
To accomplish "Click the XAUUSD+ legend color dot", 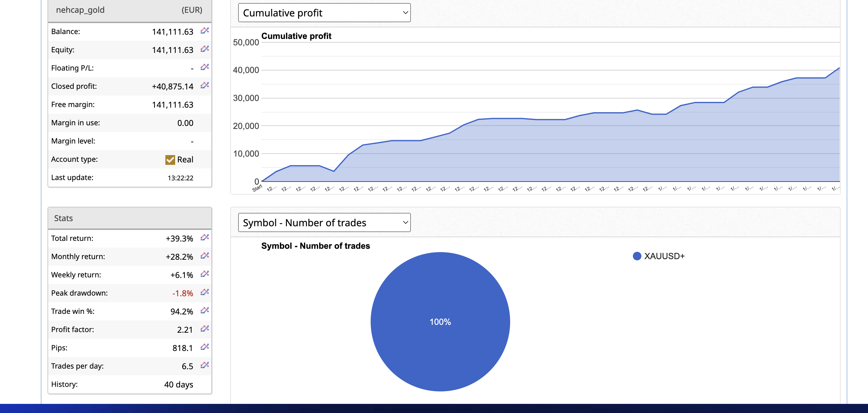I will pyautogui.click(x=637, y=256).
